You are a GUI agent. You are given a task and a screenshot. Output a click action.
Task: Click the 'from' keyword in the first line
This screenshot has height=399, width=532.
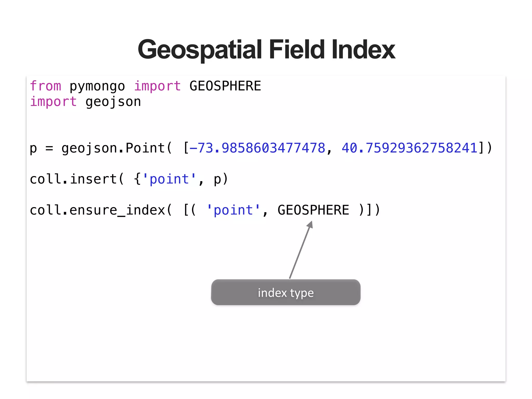45,86
